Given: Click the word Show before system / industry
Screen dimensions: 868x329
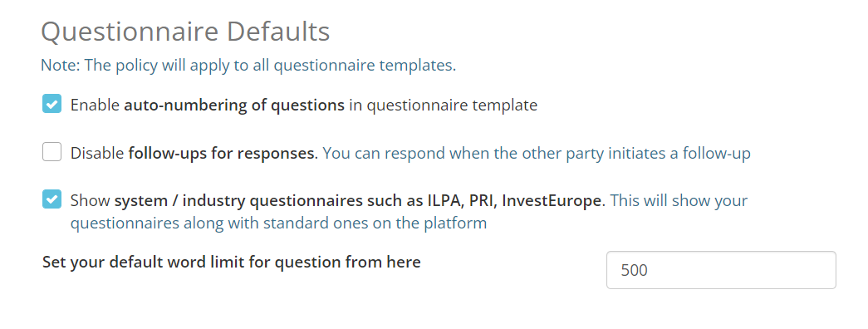Looking at the screenshot, I should click(x=91, y=200).
